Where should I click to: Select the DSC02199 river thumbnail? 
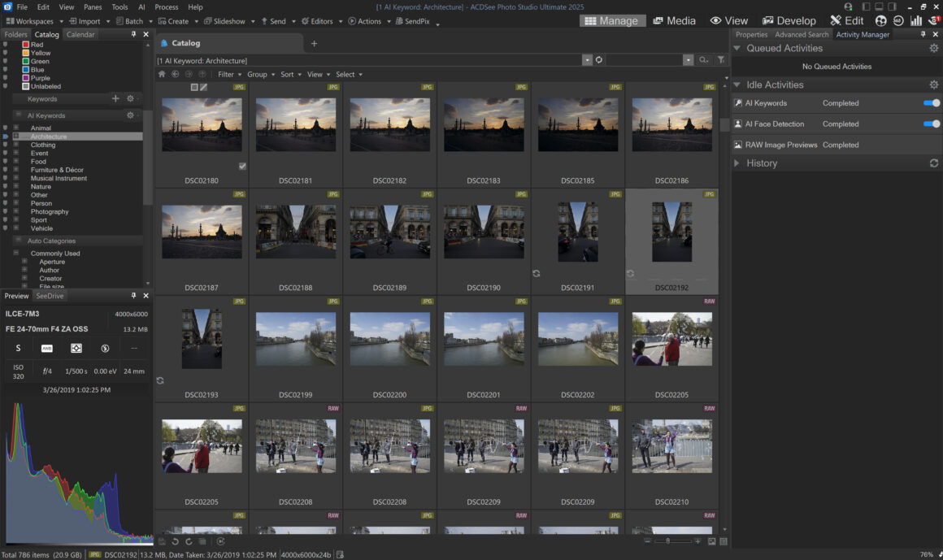pos(296,339)
